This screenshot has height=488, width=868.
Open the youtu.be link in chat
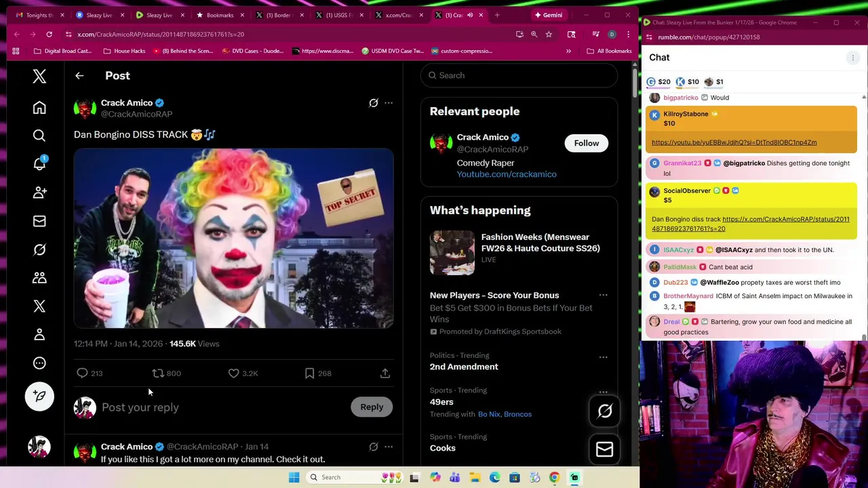pos(734,142)
